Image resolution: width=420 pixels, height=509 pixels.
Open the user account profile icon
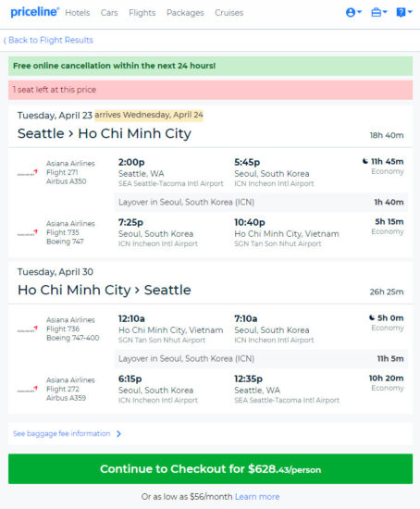coord(351,12)
